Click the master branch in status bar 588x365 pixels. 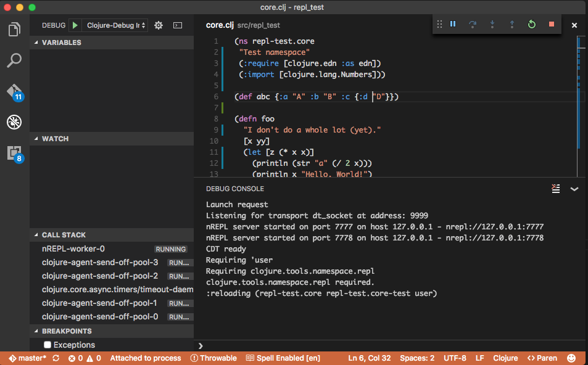[x=28, y=358]
